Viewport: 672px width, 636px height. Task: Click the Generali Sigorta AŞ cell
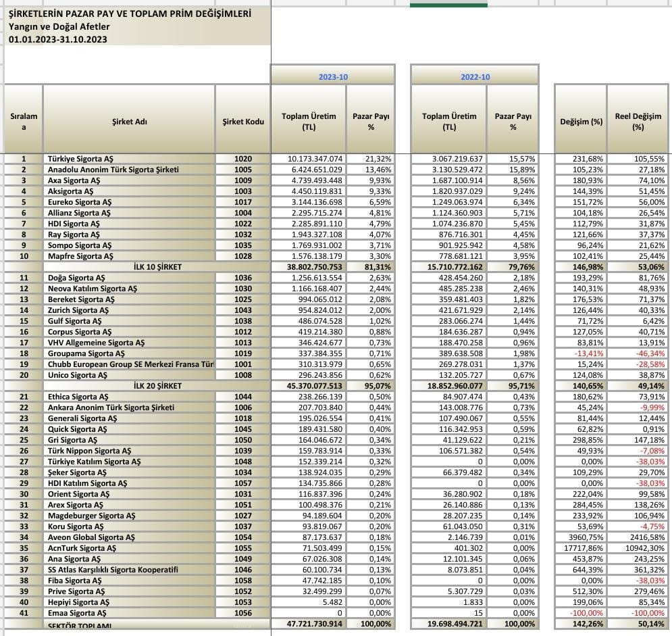[x=129, y=418]
